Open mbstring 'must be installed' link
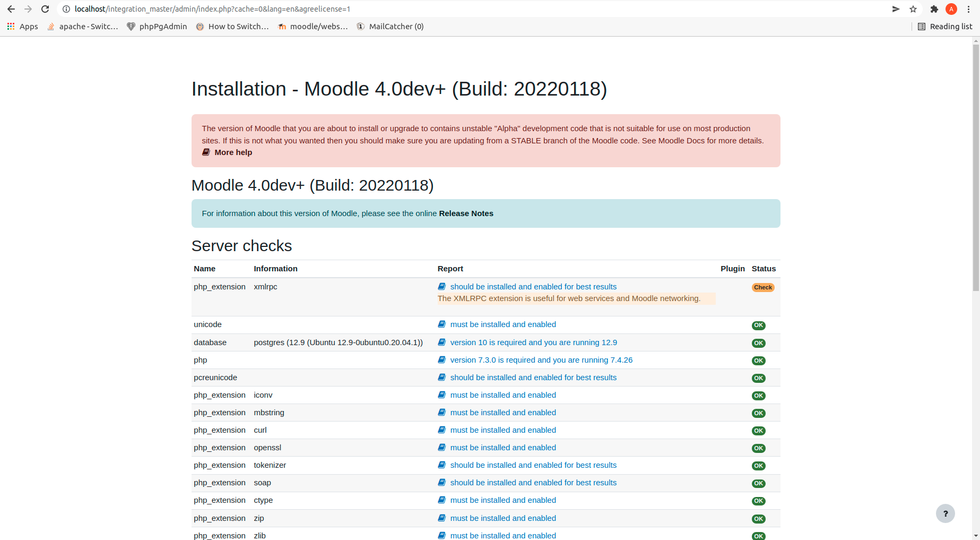980x540 pixels. click(x=503, y=413)
